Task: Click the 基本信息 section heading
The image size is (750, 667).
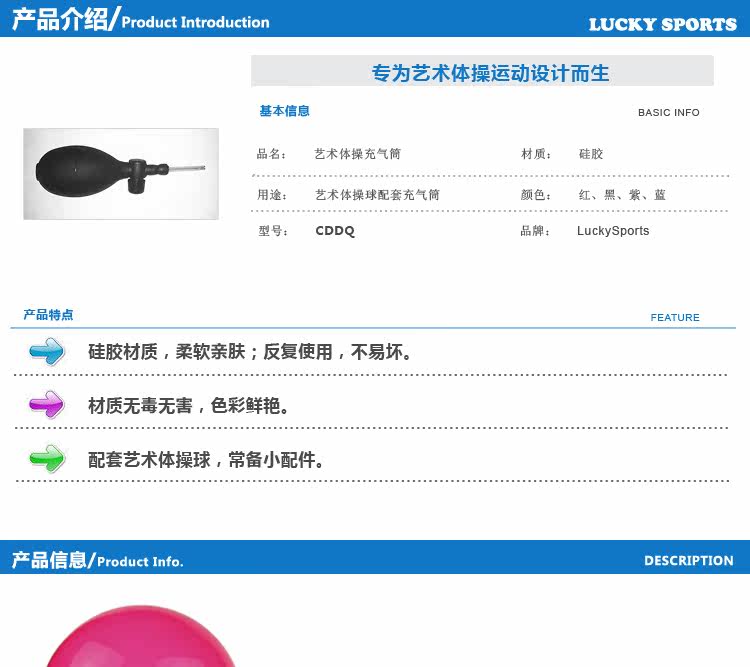Action: click(x=285, y=111)
